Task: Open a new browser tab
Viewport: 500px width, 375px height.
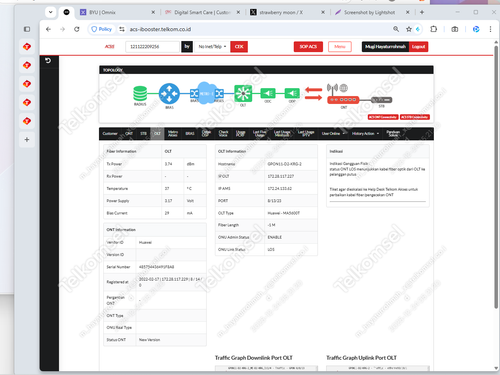Action: (422, 12)
